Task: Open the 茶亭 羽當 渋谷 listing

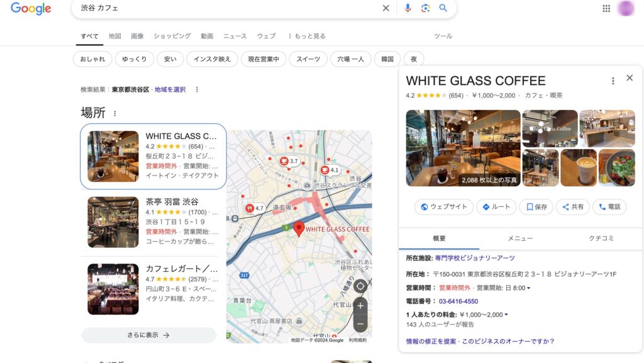Action: point(153,221)
